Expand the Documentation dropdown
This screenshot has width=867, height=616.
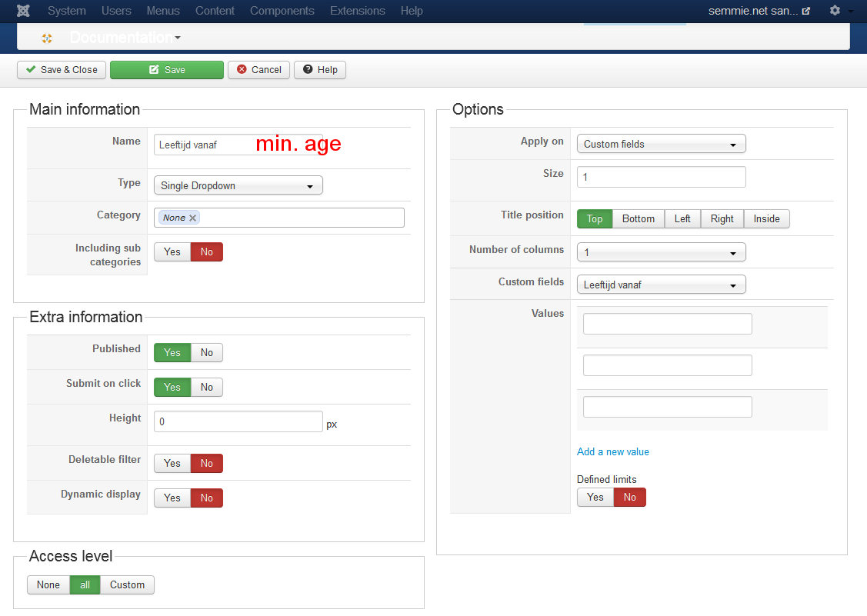click(125, 38)
